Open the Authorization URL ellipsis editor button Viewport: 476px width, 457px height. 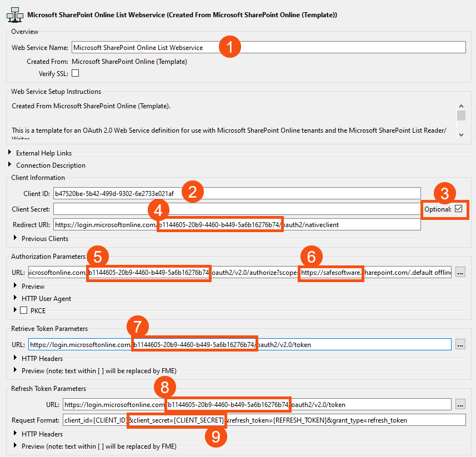tap(460, 273)
